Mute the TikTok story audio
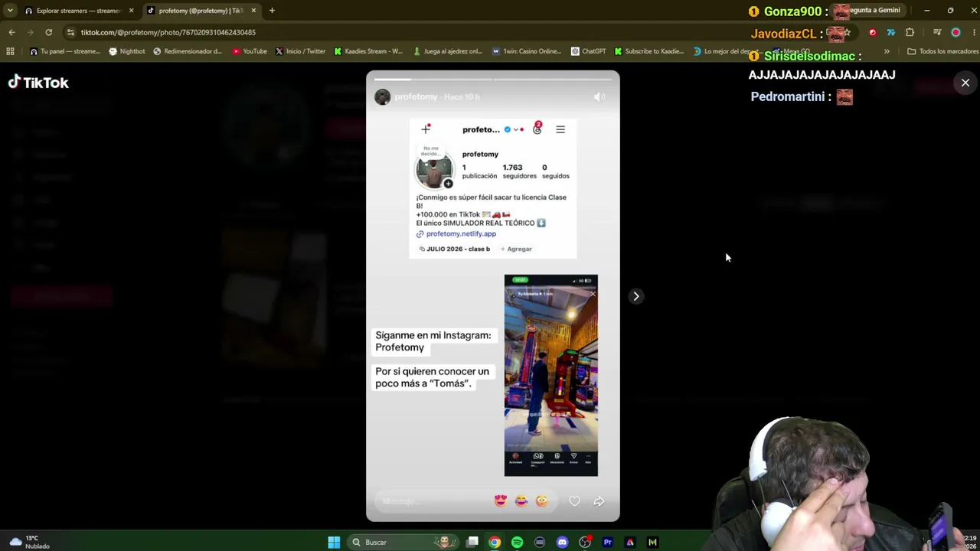This screenshot has width=980, height=551. [x=599, y=97]
